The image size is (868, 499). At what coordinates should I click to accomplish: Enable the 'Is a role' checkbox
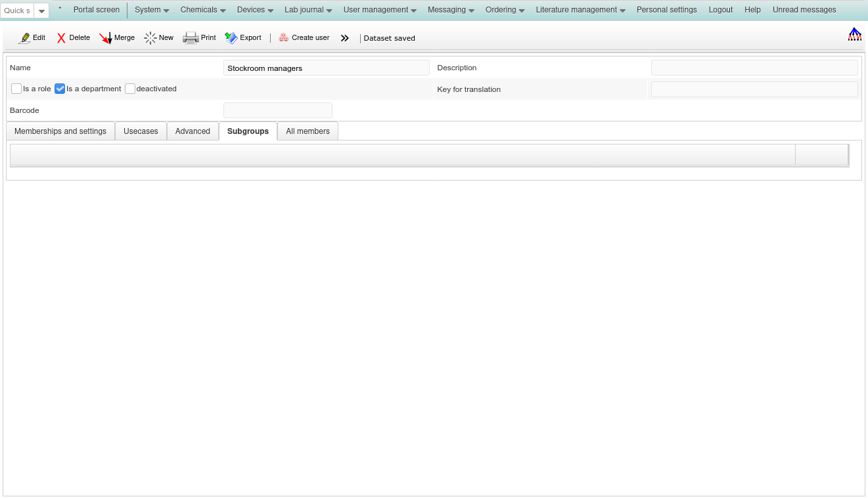(x=16, y=89)
